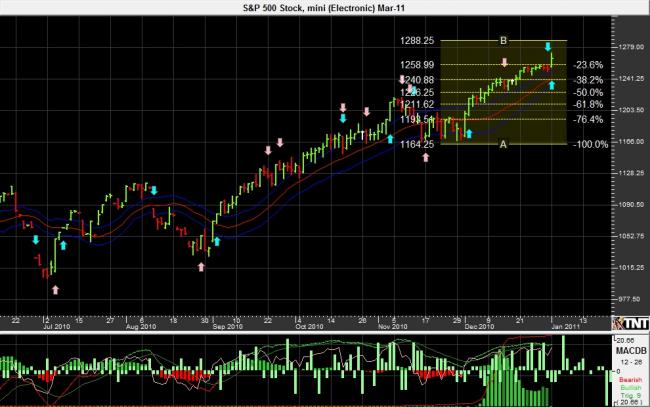Click the 1052.75 value on the price axis
This screenshot has width=650, height=407.
[631, 236]
